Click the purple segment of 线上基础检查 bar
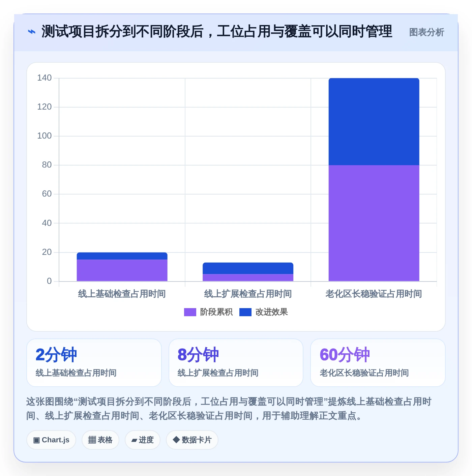The width and height of the screenshot is (472, 476). [x=122, y=270]
